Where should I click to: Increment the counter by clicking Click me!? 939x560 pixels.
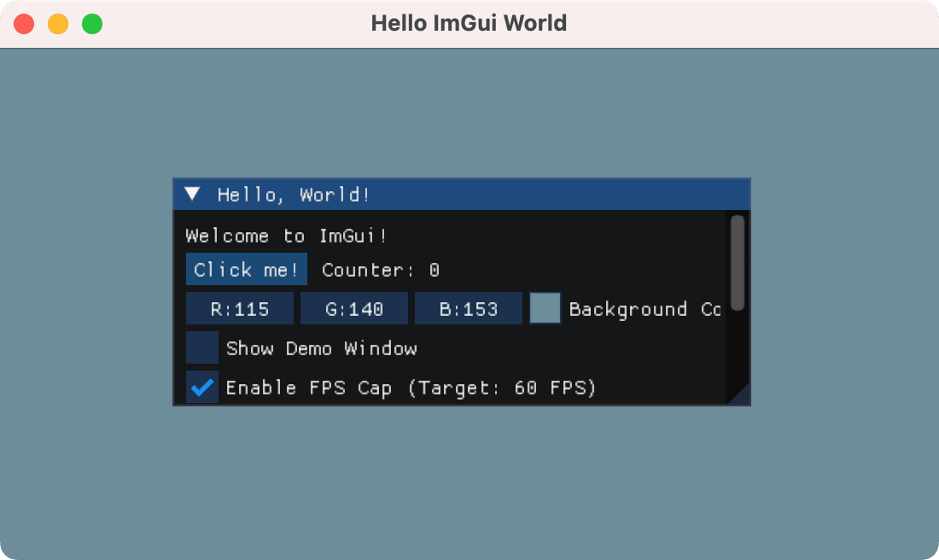pos(246,269)
